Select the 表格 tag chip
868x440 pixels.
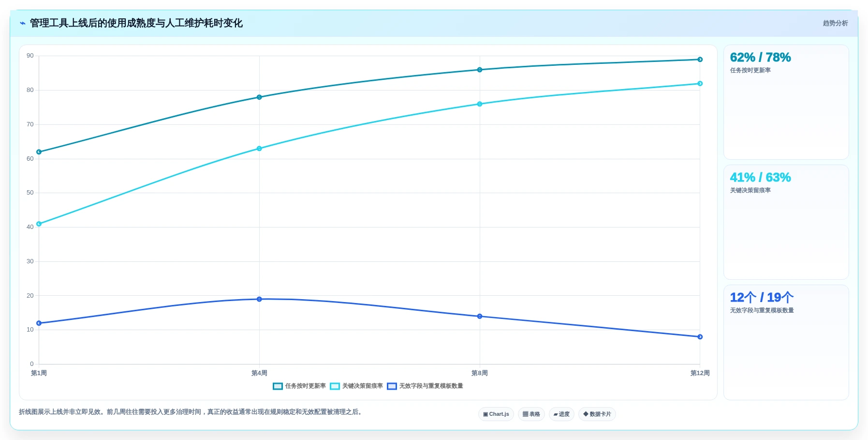point(531,414)
